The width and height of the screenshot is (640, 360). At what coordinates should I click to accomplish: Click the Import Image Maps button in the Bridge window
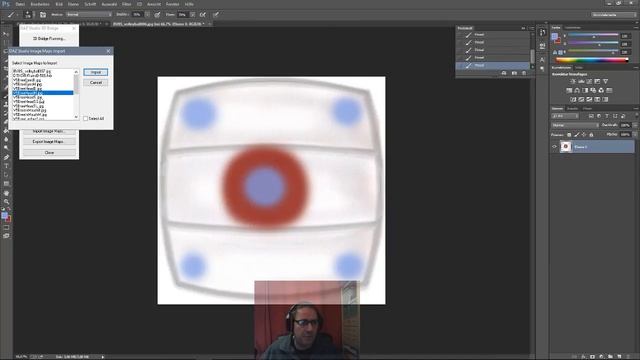pyautogui.click(x=49, y=131)
